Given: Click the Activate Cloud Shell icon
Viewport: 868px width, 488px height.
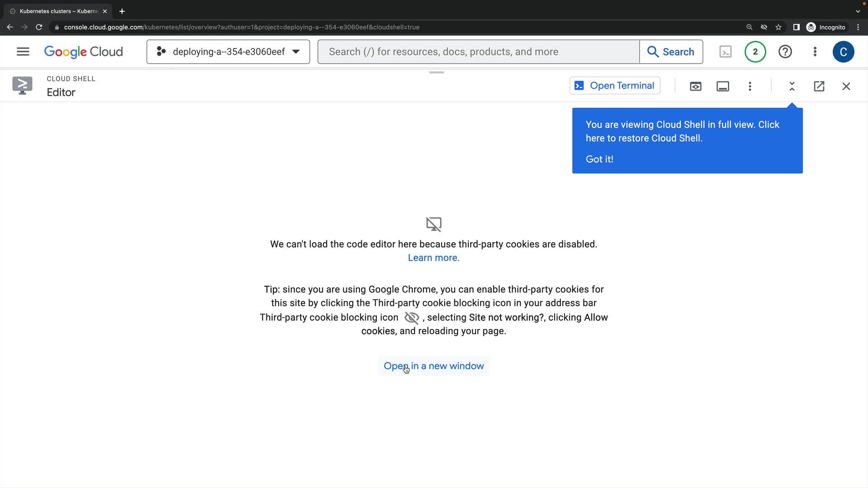Looking at the screenshot, I should tap(725, 52).
